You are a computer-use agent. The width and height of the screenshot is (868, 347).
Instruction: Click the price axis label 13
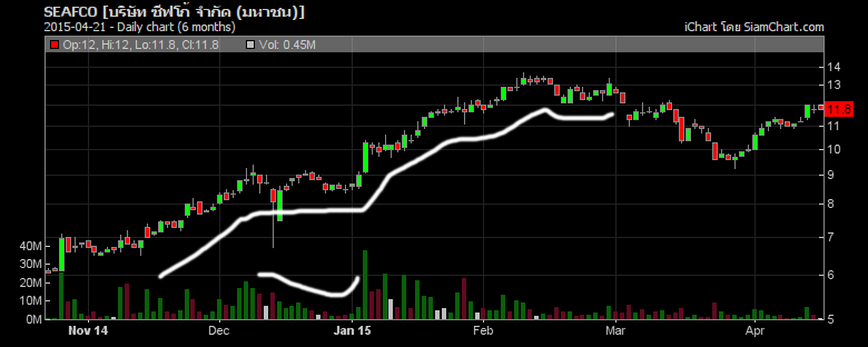(x=834, y=85)
